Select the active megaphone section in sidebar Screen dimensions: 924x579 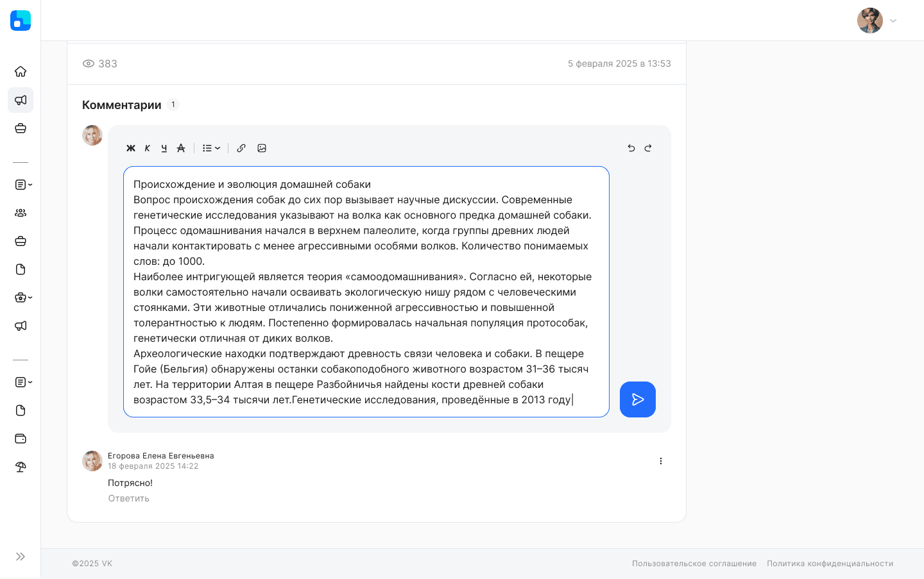pyautogui.click(x=21, y=100)
